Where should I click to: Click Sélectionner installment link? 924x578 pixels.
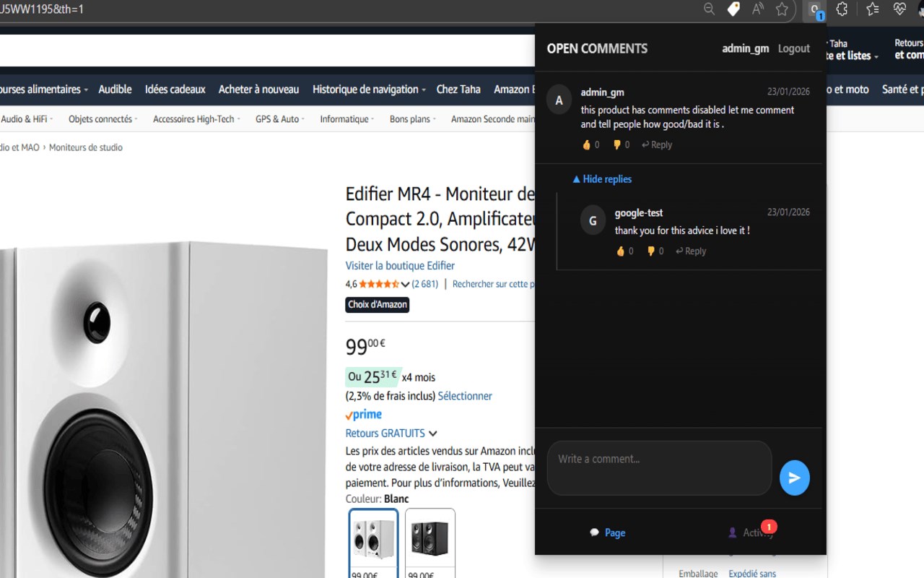(x=465, y=396)
